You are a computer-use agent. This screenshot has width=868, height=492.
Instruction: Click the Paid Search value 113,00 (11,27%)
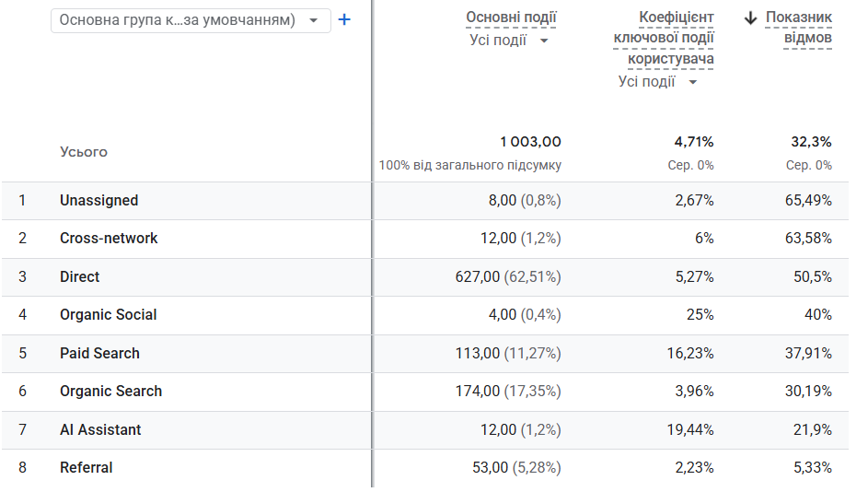click(508, 354)
